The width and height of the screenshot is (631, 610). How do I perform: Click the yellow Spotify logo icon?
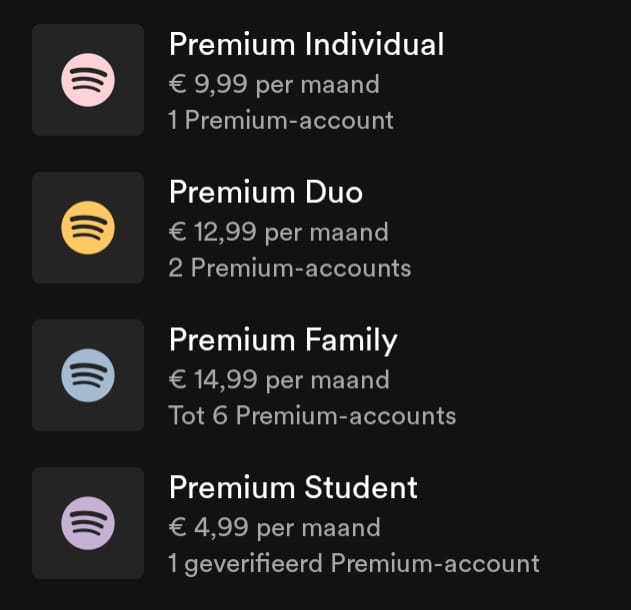(x=88, y=228)
